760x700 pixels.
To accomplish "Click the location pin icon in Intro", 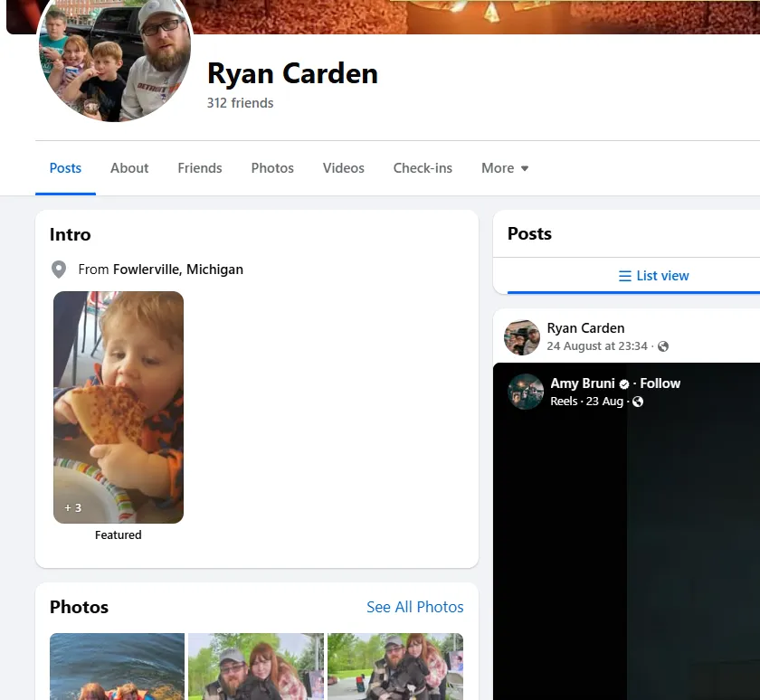I will point(59,270).
